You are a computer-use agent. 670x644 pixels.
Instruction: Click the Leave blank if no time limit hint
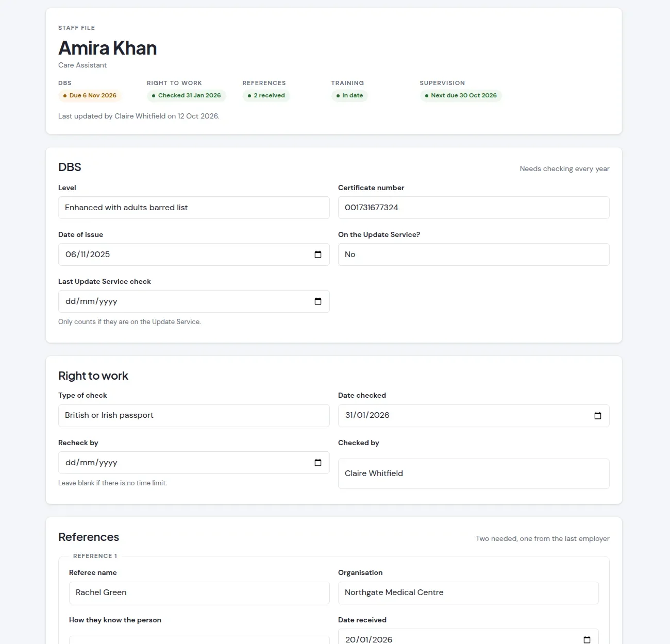(x=112, y=483)
